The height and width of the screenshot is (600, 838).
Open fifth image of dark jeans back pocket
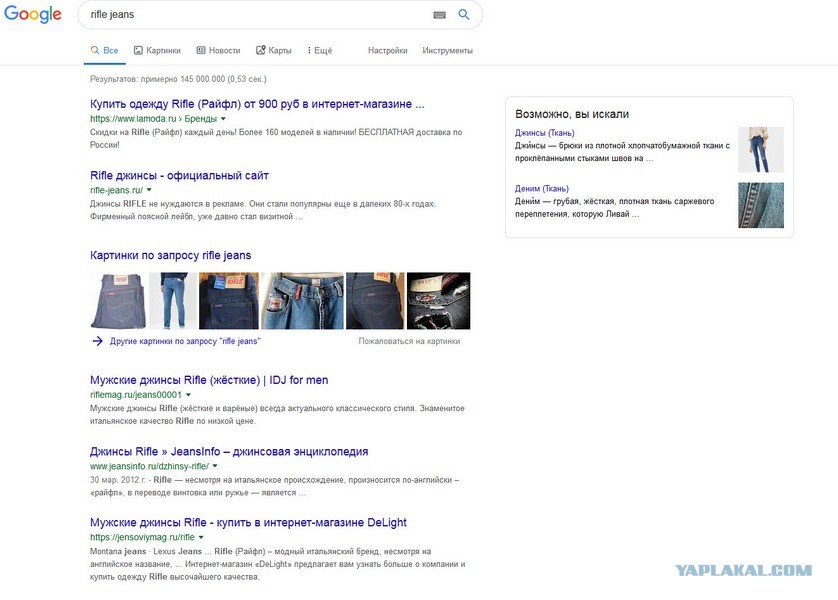point(375,301)
